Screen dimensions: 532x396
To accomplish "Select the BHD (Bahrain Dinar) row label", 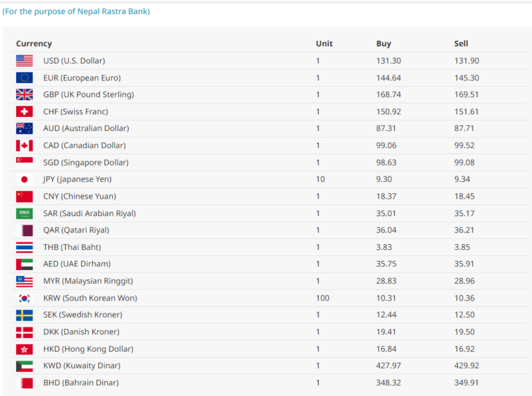I will coord(81,383).
